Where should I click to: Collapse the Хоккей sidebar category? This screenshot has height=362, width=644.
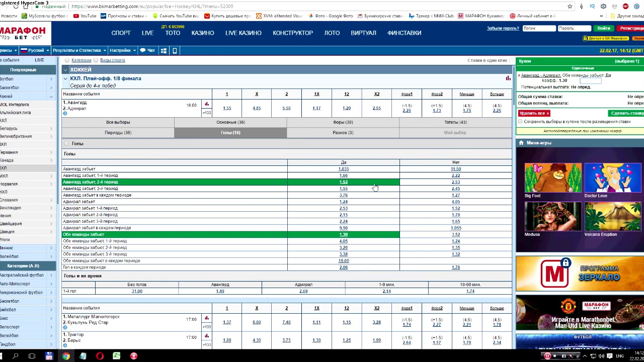[x=51, y=97]
